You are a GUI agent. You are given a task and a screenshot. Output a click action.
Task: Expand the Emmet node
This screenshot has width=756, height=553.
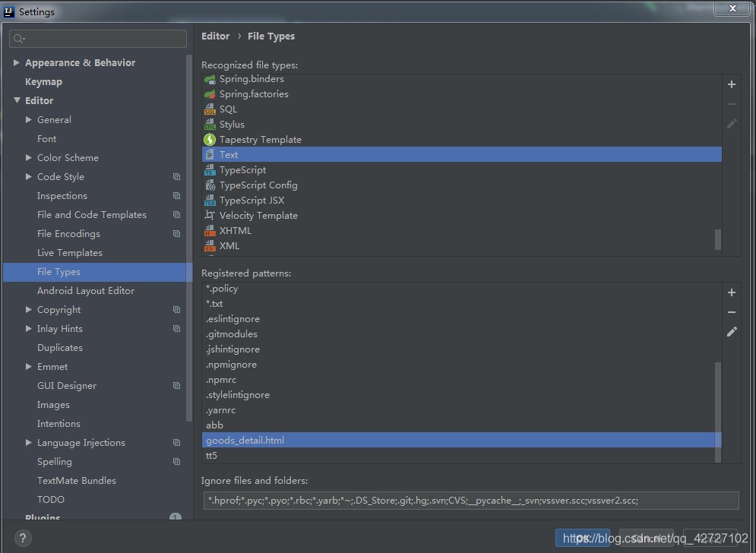tap(28, 366)
